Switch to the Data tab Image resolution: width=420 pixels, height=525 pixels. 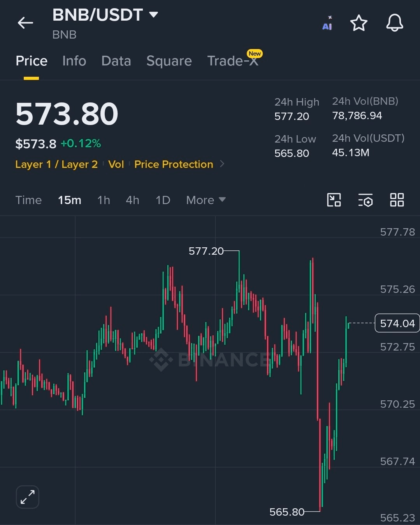116,61
